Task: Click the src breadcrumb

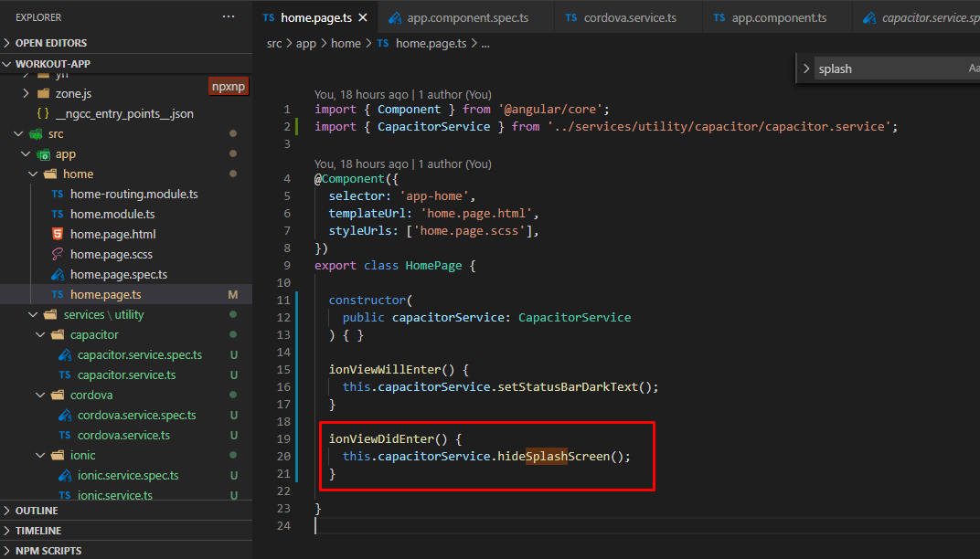Action: click(x=274, y=43)
